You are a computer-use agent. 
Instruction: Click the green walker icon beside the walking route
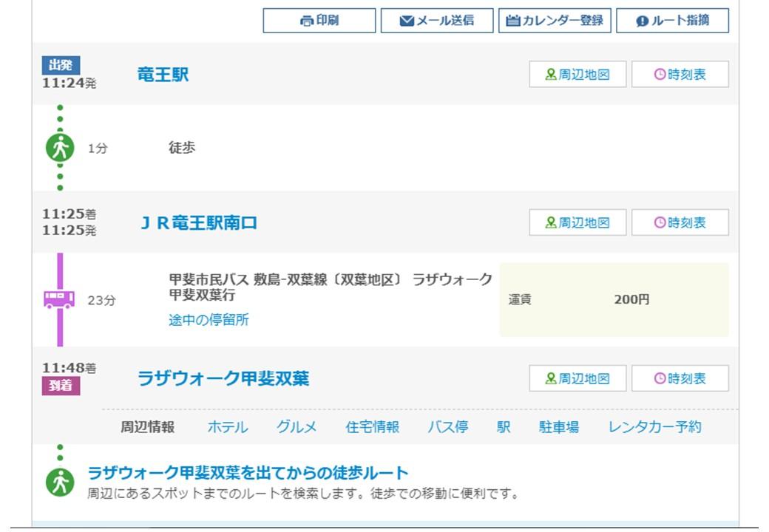(x=59, y=479)
